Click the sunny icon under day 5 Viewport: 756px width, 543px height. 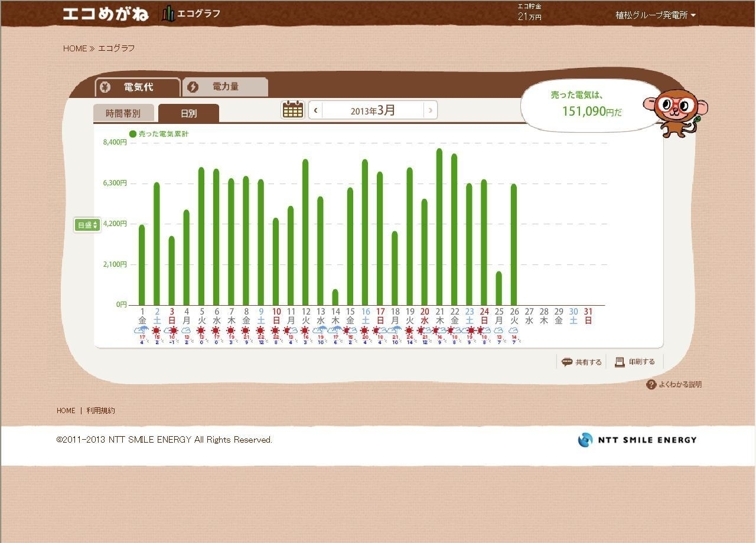(201, 331)
